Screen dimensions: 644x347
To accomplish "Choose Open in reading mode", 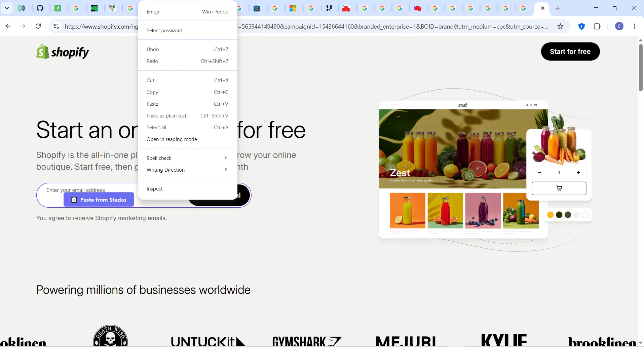I will pos(188,139).
